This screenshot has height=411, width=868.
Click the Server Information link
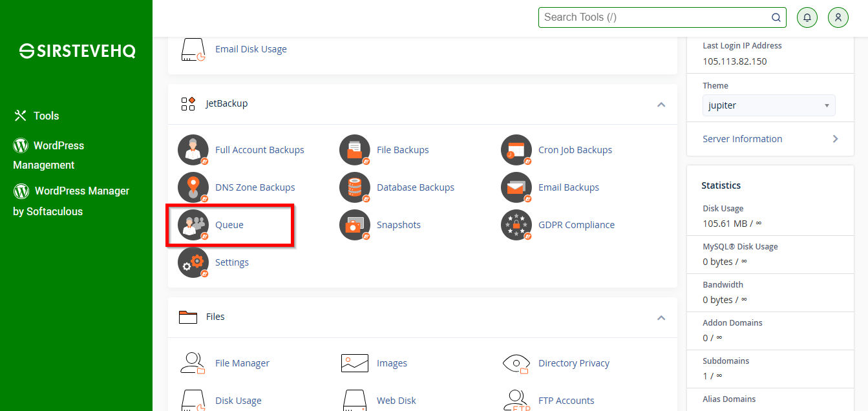click(743, 139)
